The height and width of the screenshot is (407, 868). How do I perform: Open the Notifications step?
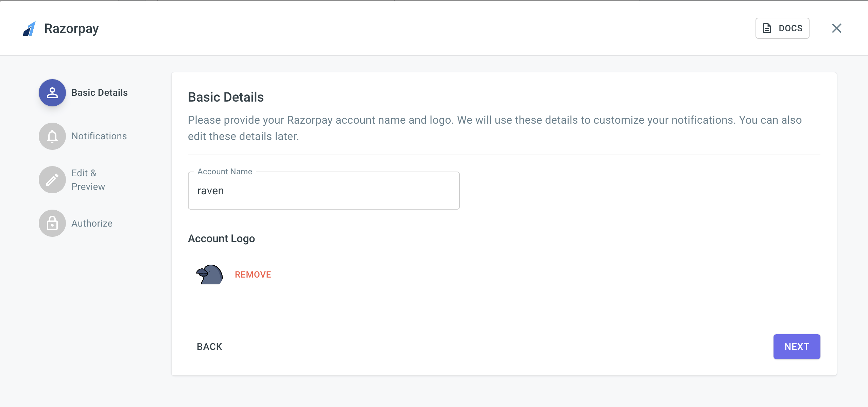point(99,136)
